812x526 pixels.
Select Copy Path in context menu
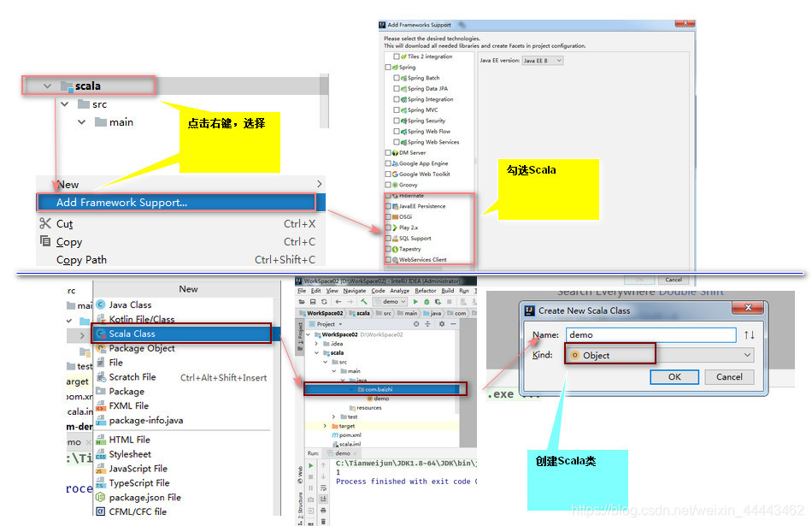(x=180, y=260)
